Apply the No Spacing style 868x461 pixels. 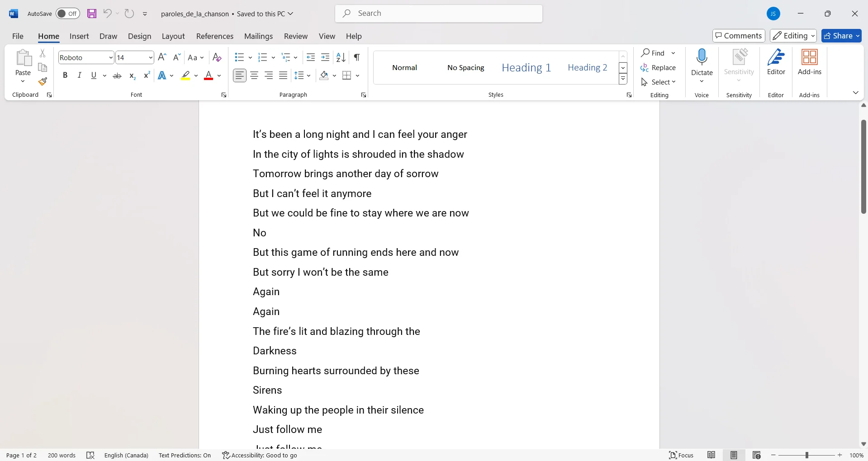click(466, 67)
